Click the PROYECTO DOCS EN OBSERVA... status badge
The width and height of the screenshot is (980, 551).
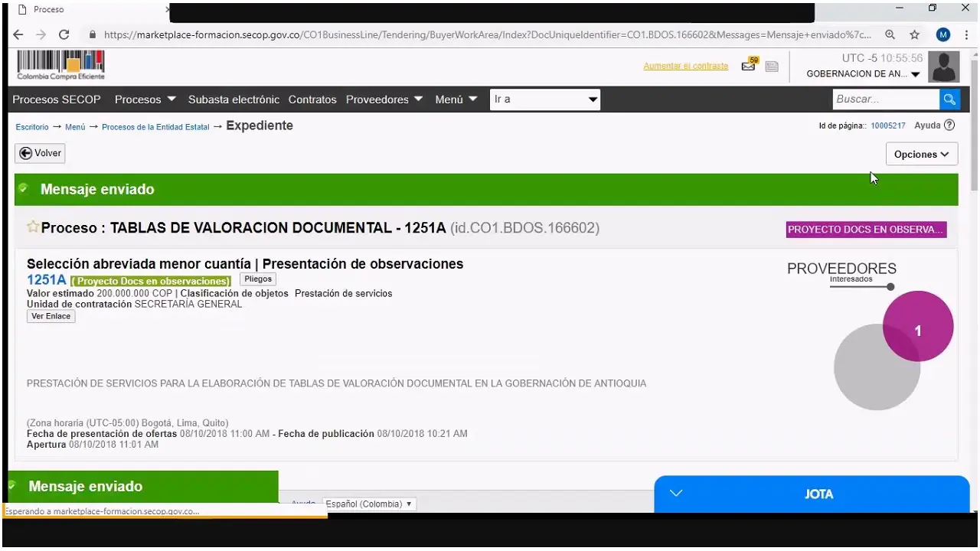tap(866, 230)
